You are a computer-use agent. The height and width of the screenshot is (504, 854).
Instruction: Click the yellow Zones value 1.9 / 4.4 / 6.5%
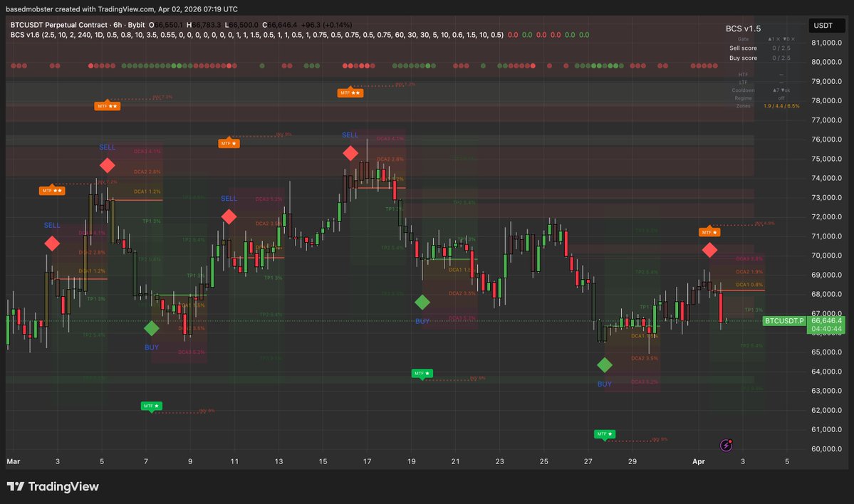[781, 106]
